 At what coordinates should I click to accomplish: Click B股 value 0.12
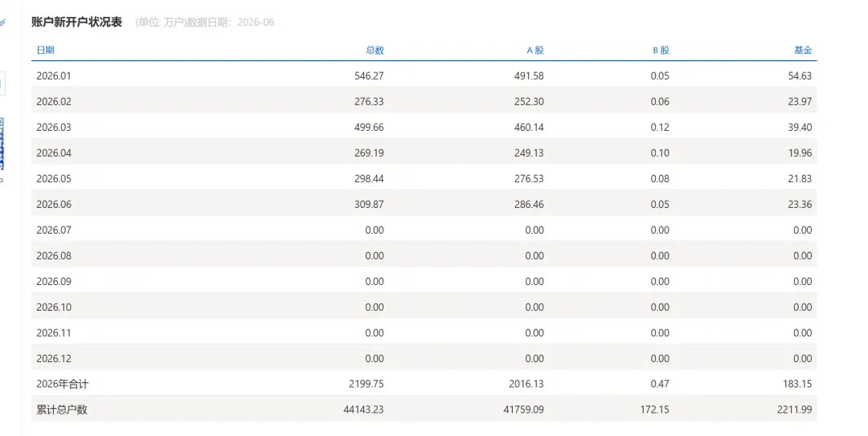pos(660,127)
